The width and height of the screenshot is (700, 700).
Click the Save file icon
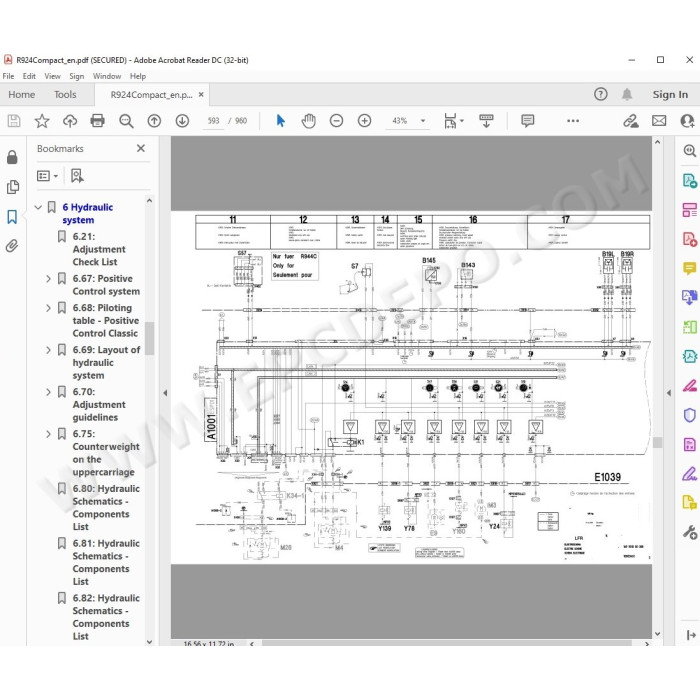14,121
